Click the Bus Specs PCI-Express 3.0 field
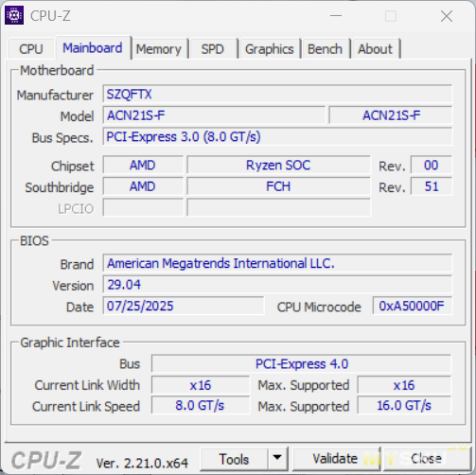Screen dimensions: 476x475 (x=277, y=136)
